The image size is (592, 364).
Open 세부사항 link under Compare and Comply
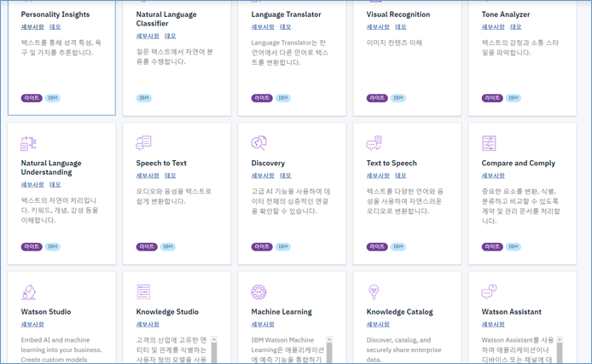point(493,176)
